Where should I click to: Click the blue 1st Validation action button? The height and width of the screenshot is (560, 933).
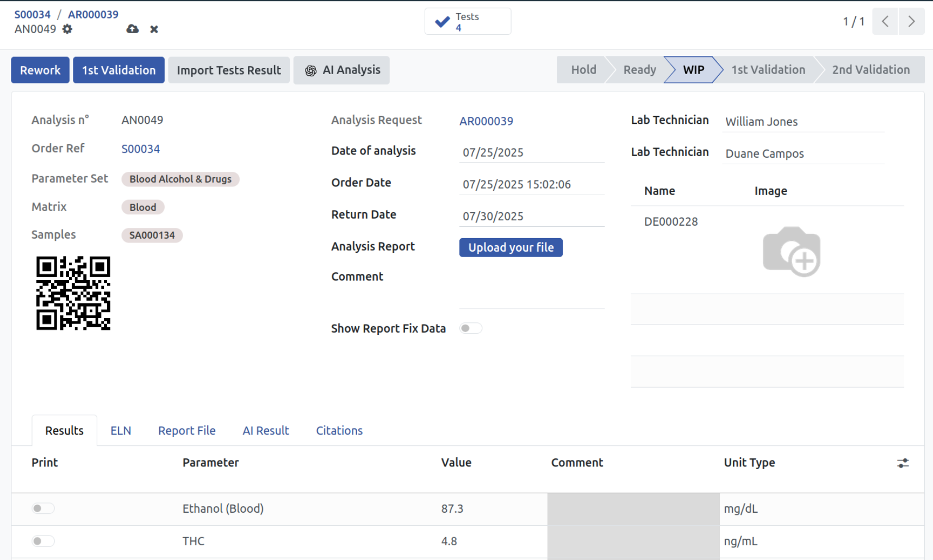point(119,70)
